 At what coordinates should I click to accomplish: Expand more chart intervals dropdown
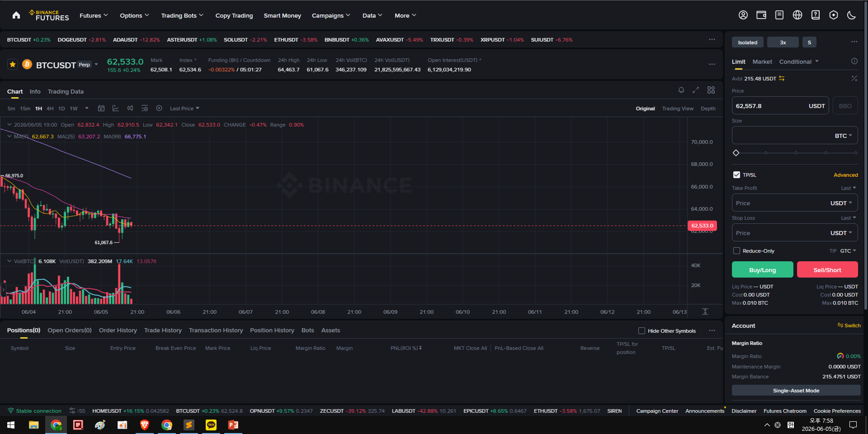(87, 108)
